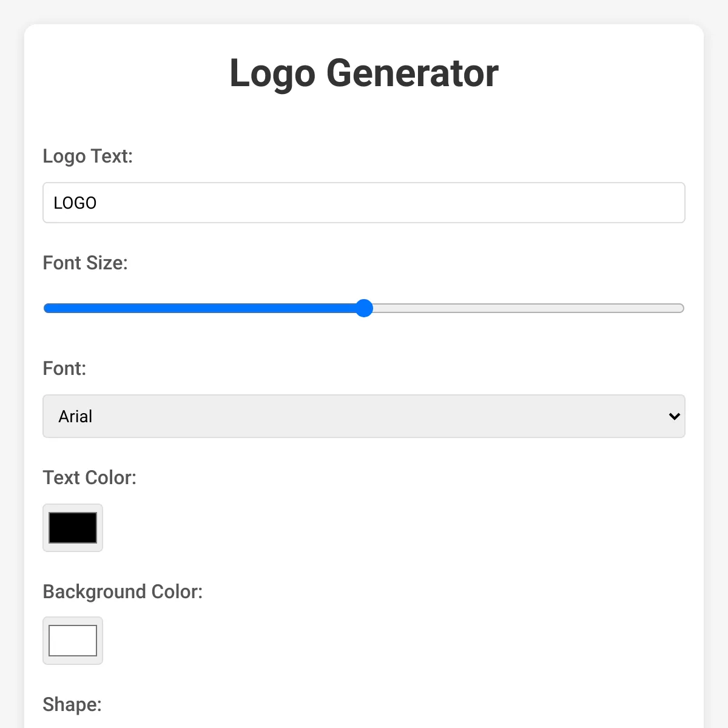
Task: Open the white Background Color picker
Action: 73,641
